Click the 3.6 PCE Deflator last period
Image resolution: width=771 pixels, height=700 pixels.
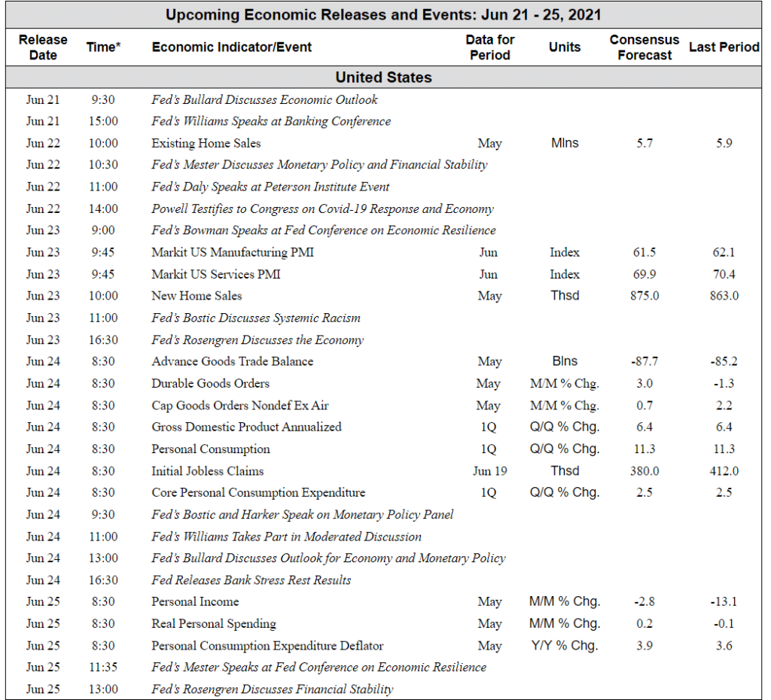(724, 646)
